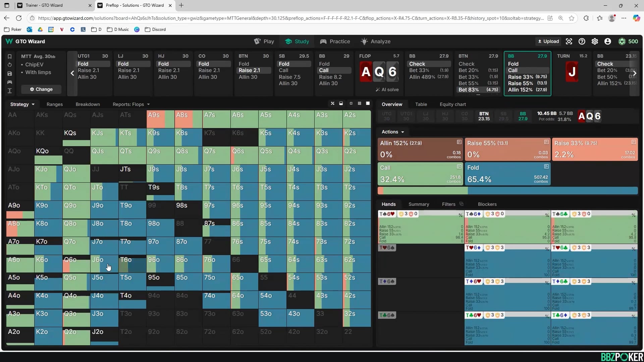This screenshot has height=362, width=644.
Task: Open the Reports: Flops dropdown
Action: (x=131, y=104)
